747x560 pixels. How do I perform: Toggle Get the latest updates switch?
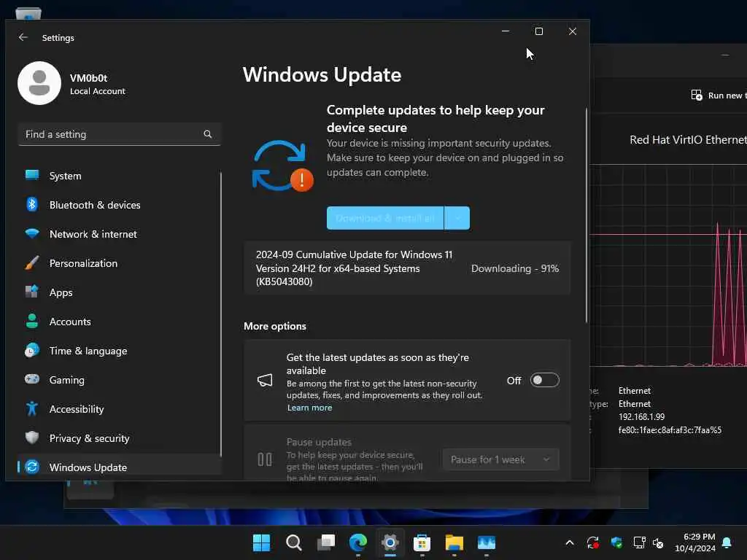coord(544,380)
